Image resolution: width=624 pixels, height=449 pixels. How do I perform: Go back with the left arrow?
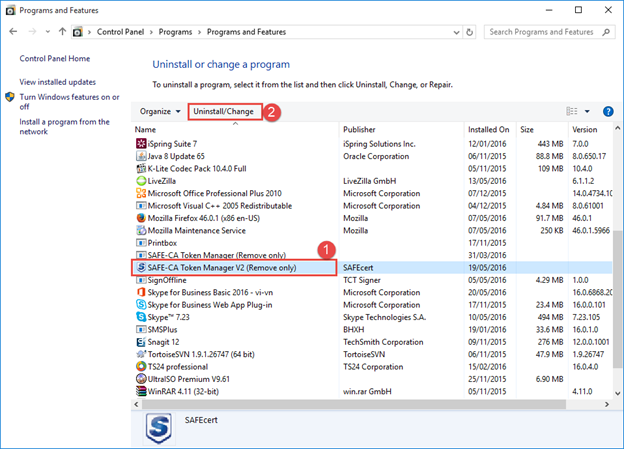(x=13, y=31)
